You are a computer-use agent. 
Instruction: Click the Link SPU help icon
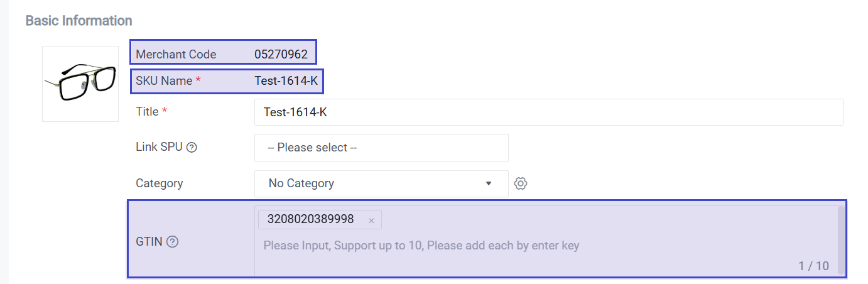(192, 148)
